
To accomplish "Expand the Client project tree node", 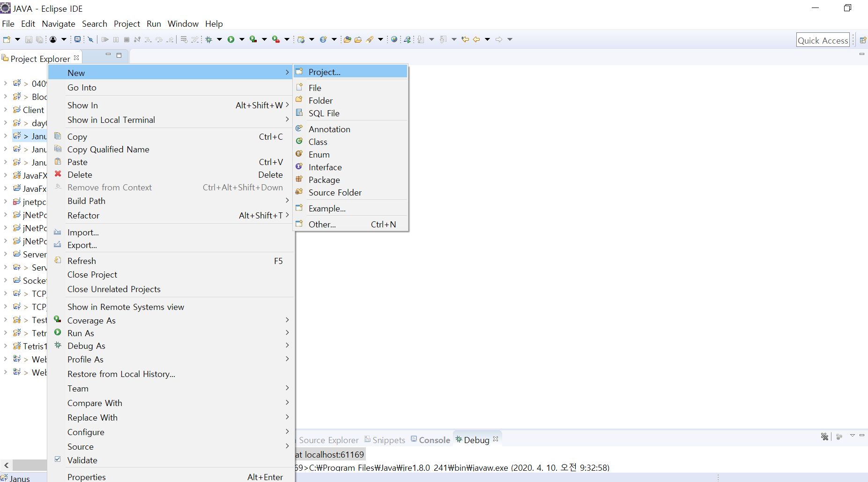I will 6,109.
